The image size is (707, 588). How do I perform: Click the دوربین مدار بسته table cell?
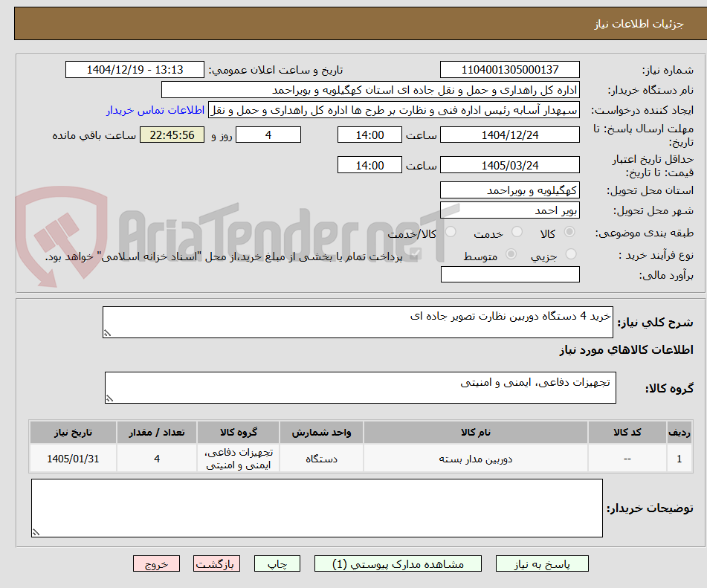[x=476, y=459]
